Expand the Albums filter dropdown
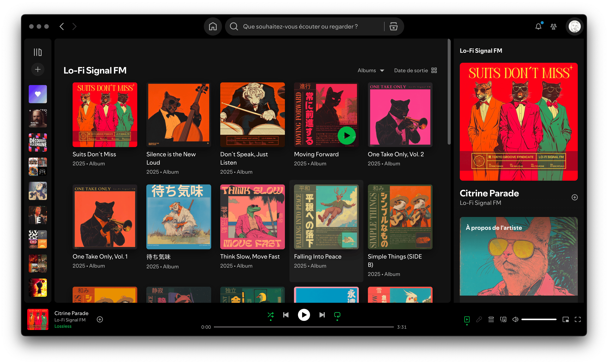Screen dimensions: 608x364 click(371, 71)
